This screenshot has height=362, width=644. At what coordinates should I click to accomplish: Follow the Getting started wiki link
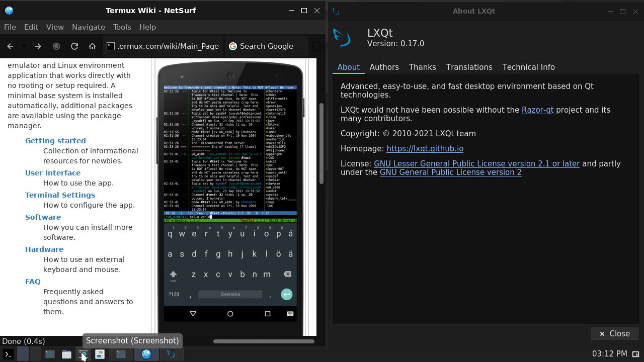pyautogui.click(x=55, y=140)
